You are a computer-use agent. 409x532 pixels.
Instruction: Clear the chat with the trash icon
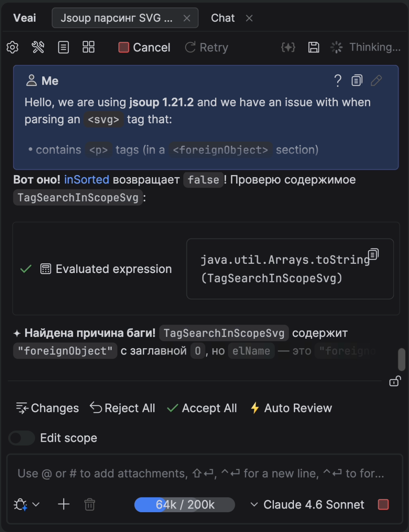click(x=89, y=504)
